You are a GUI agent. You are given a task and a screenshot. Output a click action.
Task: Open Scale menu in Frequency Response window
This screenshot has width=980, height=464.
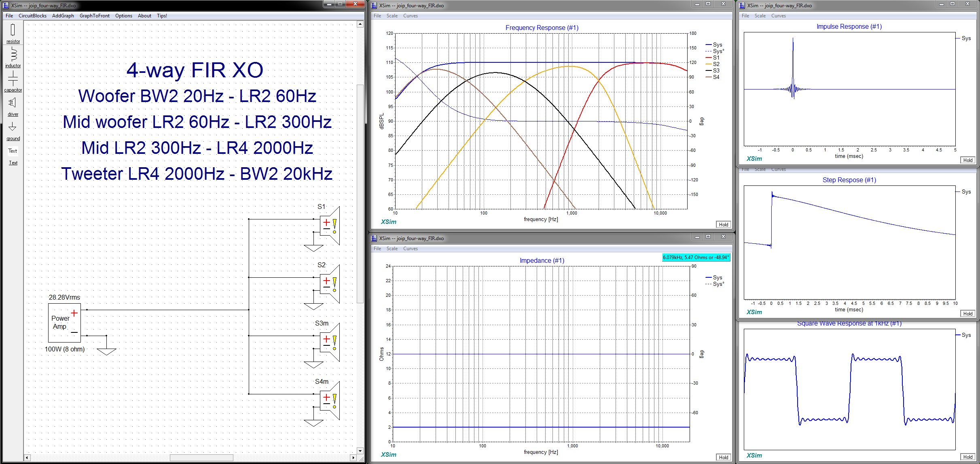click(392, 16)
